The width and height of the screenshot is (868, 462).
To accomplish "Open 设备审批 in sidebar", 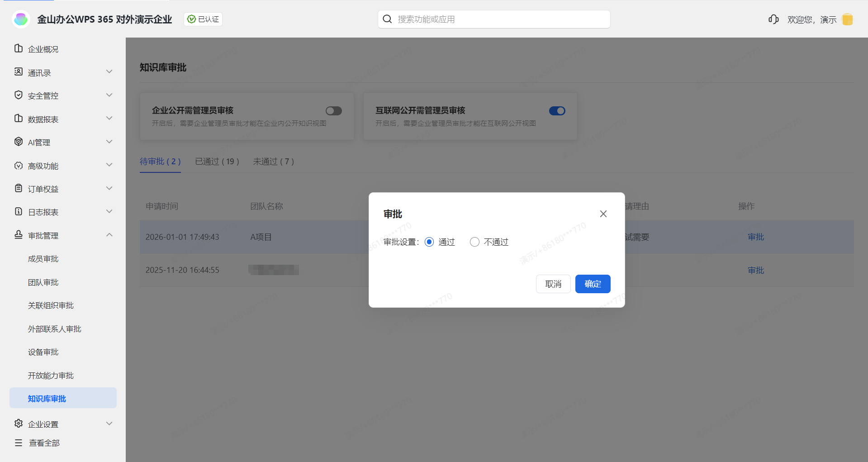I will point(43,352).
